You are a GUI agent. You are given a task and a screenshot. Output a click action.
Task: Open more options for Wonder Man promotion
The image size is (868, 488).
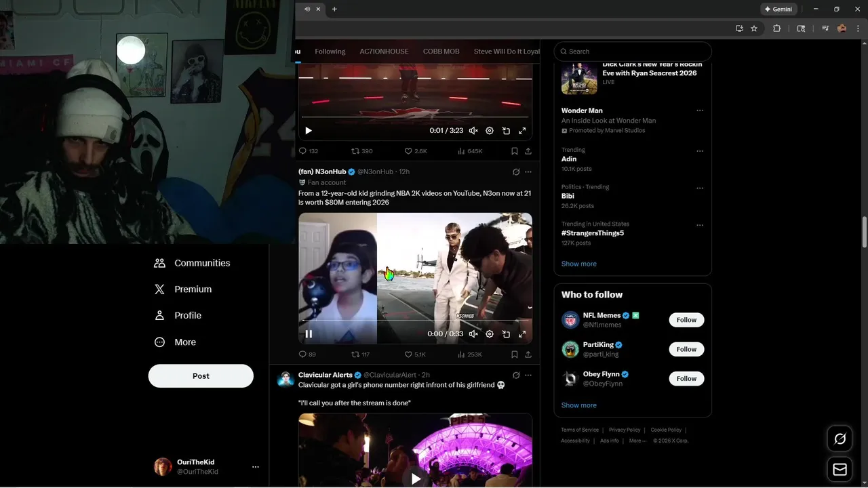pos(700,111)
